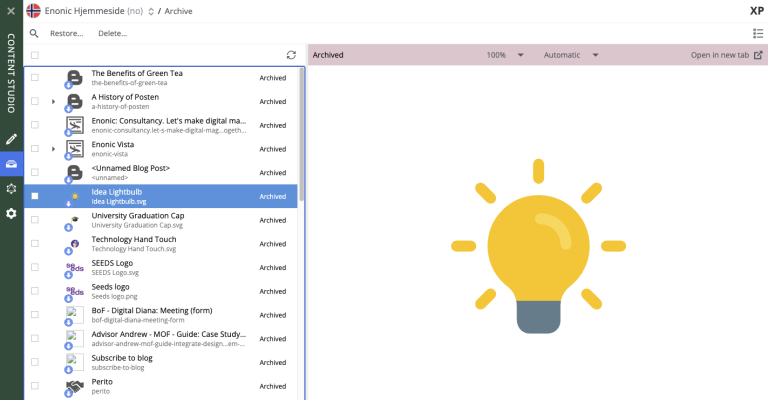Refresh the archive list
The height and width of the screenshot is (400, 768).
point(291,55)
